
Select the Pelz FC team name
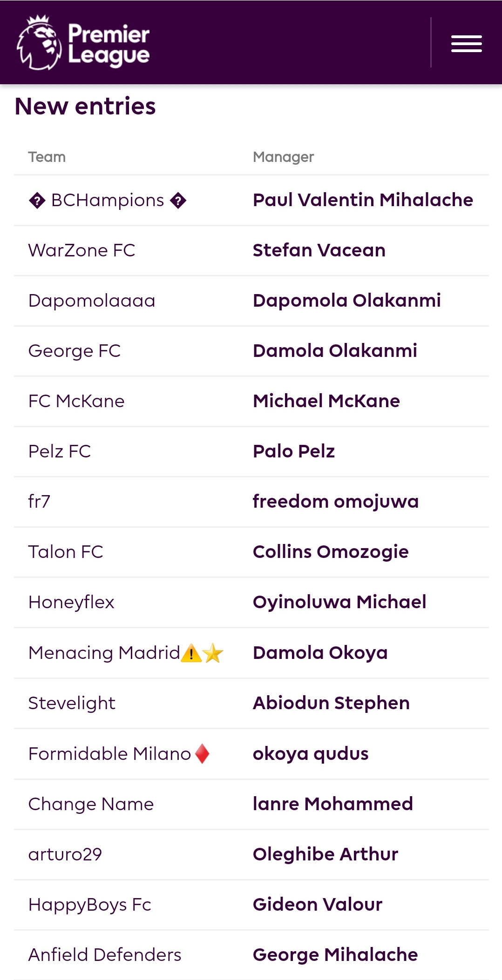[60, 451]
